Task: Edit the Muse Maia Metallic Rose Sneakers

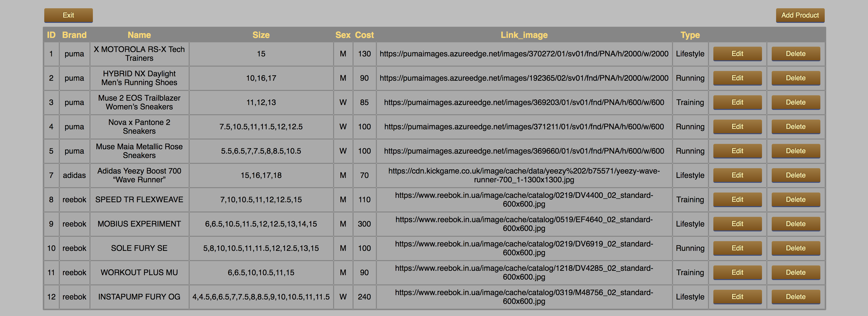Action: coord(737,151)
